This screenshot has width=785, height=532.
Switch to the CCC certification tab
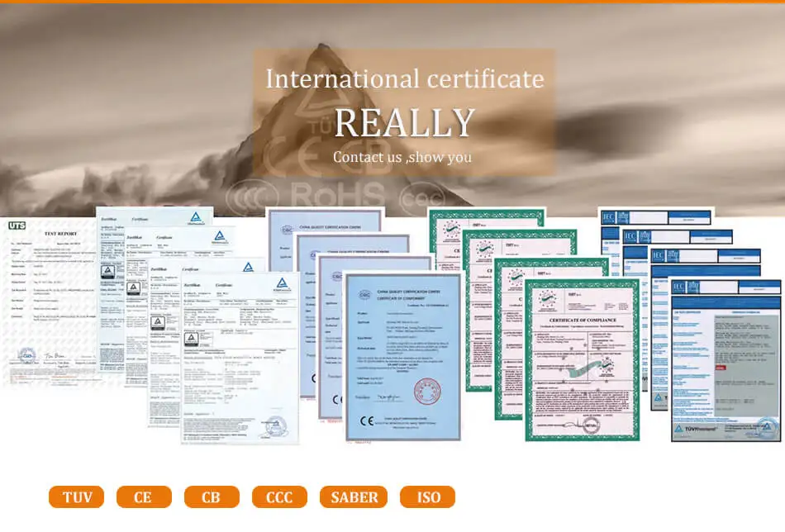click(x=279, y=497)
